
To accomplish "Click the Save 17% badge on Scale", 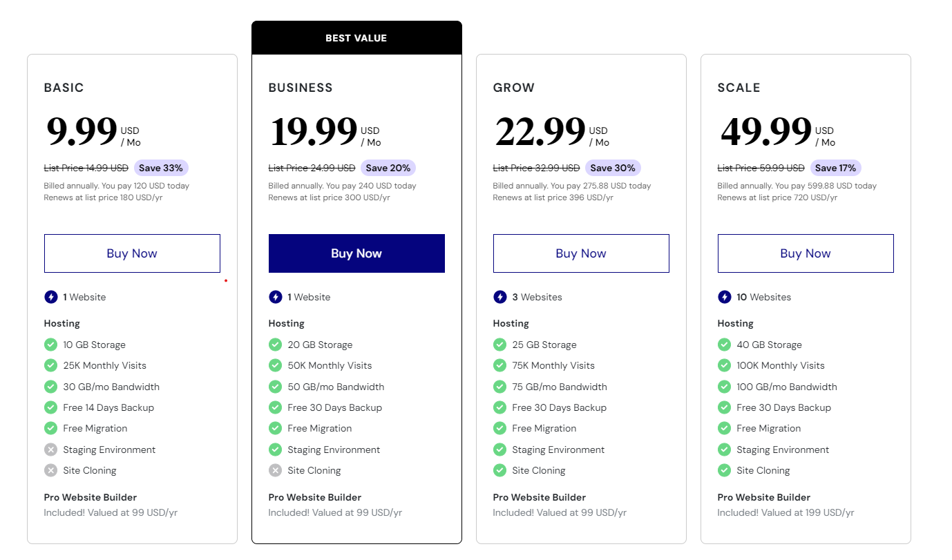I will click(x=835, y=168).
